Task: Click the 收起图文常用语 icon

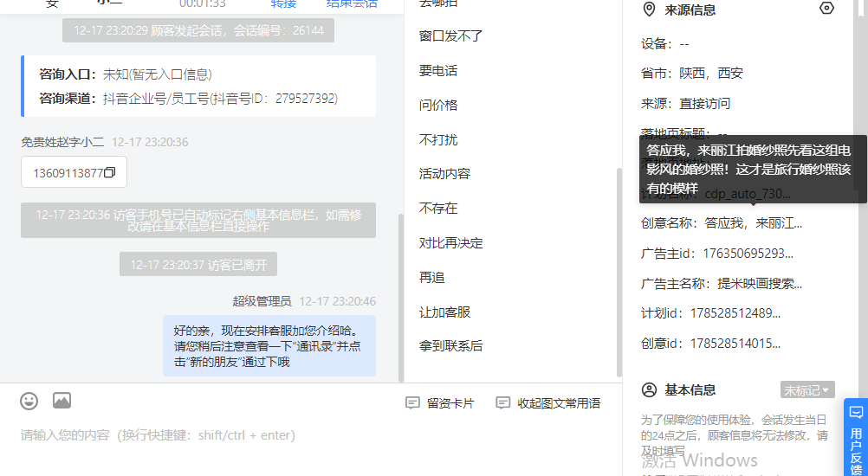Action: [502, 403]
